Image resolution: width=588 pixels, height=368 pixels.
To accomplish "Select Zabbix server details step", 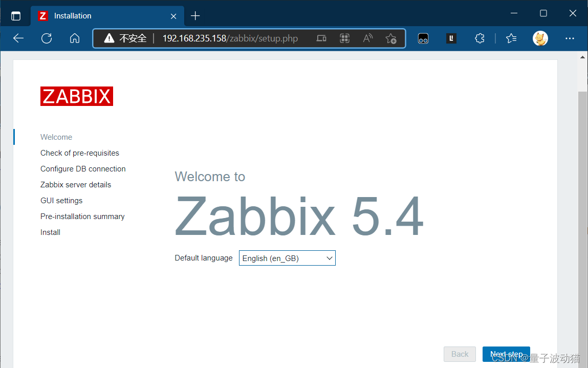I will coord(76,185).
